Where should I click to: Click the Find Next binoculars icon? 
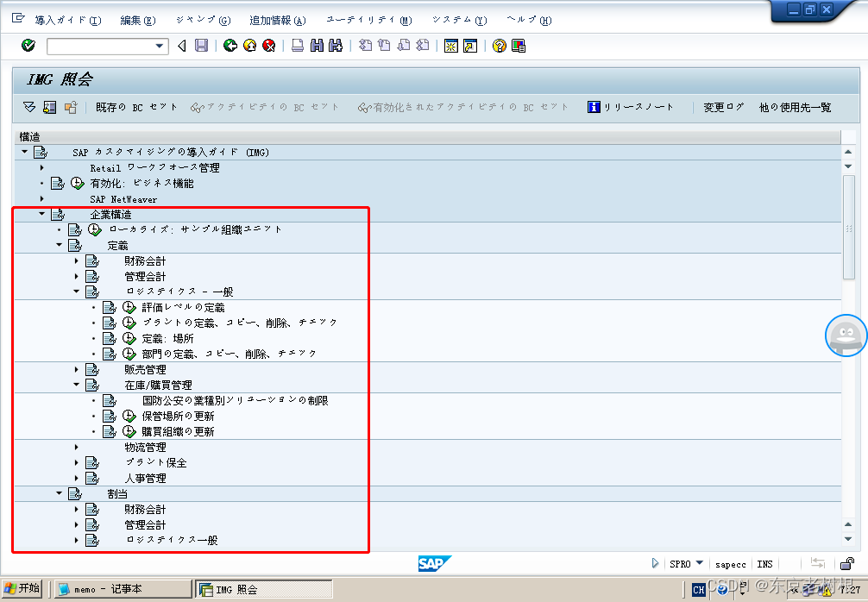tap(336, 46)
